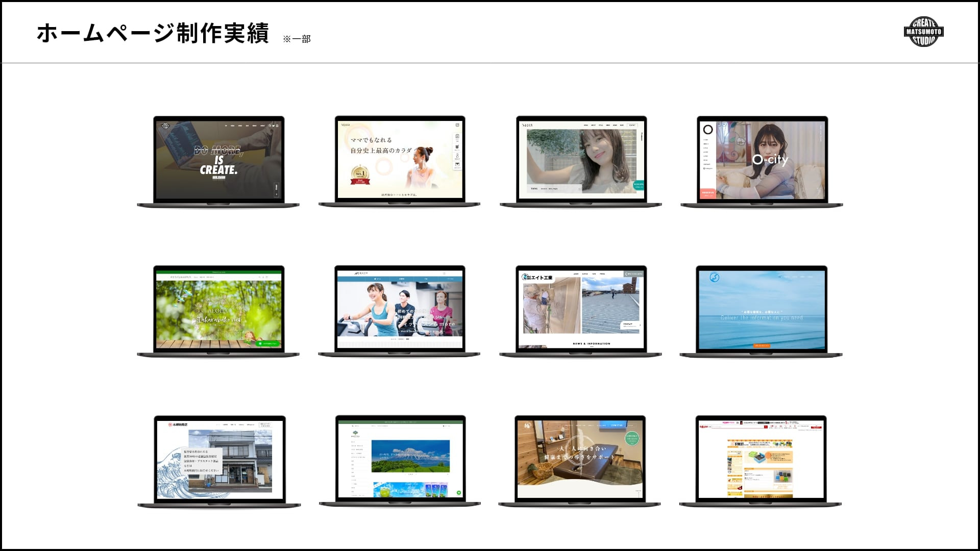Expand the TOPICS arrow on the NOIR site
This screenshot has height=551, width=980.
579,188
